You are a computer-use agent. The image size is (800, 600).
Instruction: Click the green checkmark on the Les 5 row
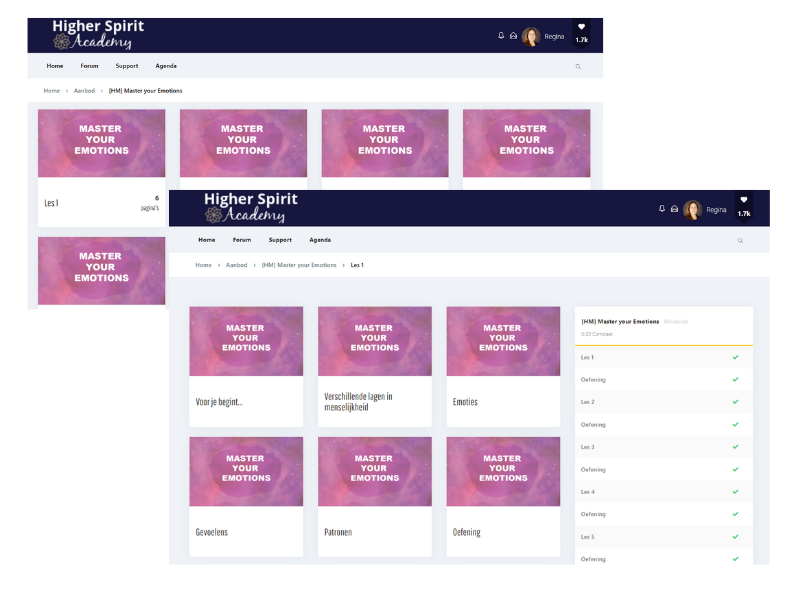735,537
